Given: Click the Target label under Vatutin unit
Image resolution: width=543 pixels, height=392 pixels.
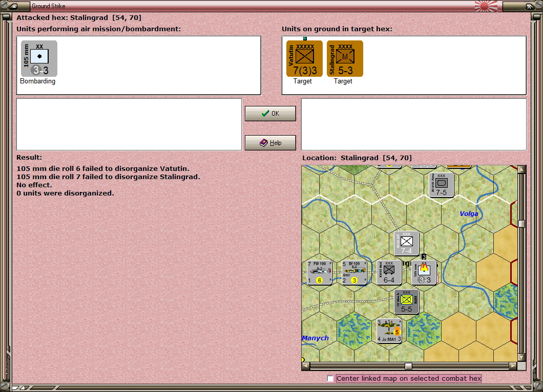Looking at the screenshot, I should pyautogui.click(x=303, y=81).
